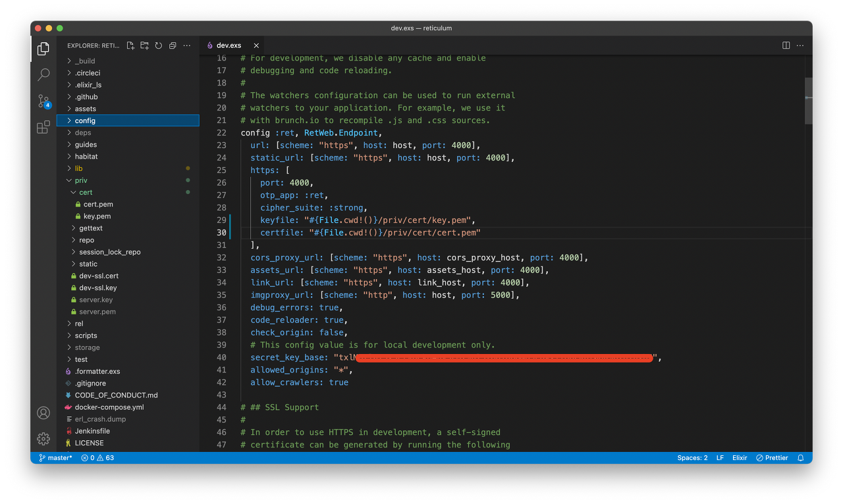Open Source Control view with 4 changes

(43, 101)
